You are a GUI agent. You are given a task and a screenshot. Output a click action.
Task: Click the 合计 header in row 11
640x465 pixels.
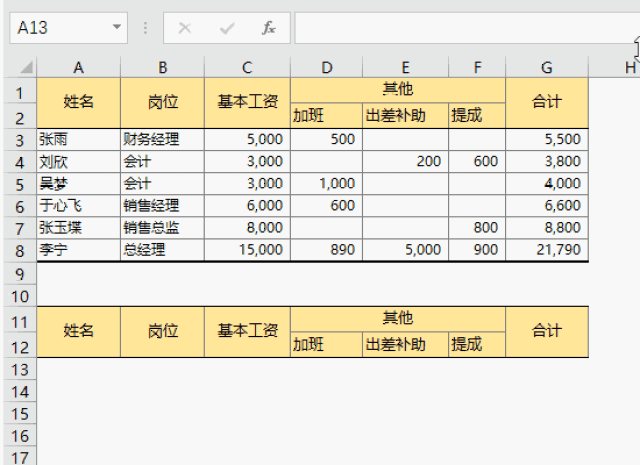coord(547,332)
